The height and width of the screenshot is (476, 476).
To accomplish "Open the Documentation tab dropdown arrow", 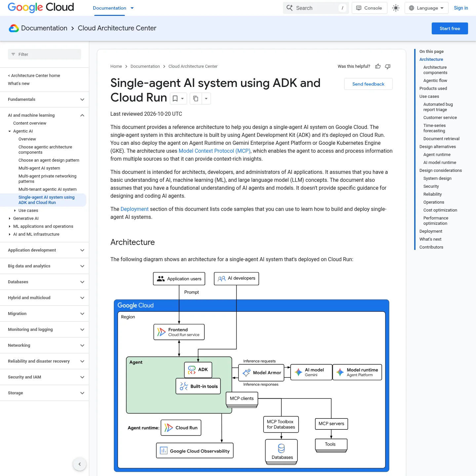I will (x=132, y=8).
